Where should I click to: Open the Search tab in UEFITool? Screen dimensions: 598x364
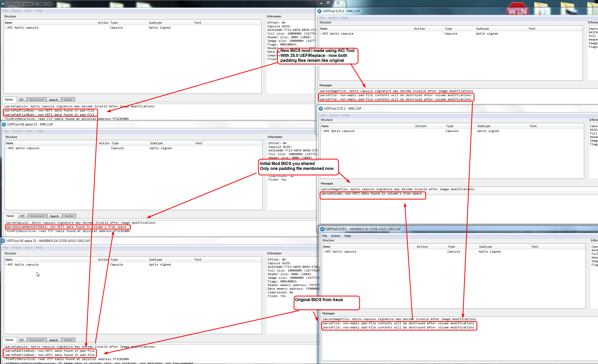pyautogui.click(x=53, y=100)
